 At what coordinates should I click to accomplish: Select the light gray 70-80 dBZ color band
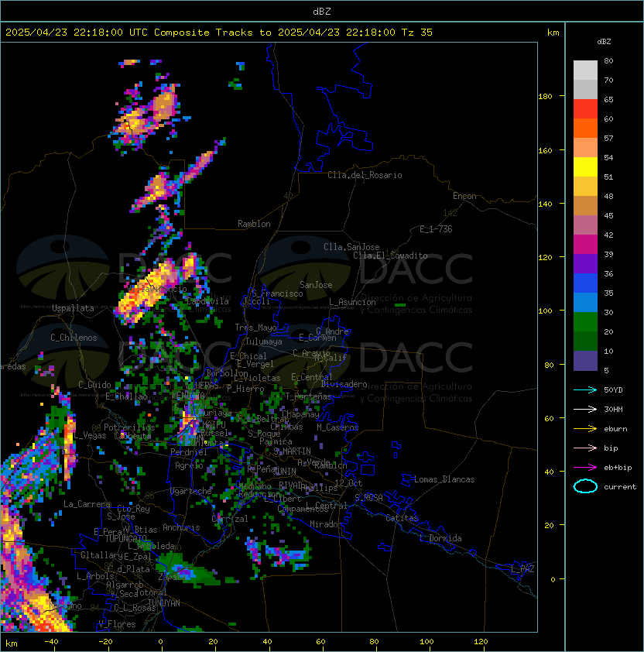coord(585,70)
